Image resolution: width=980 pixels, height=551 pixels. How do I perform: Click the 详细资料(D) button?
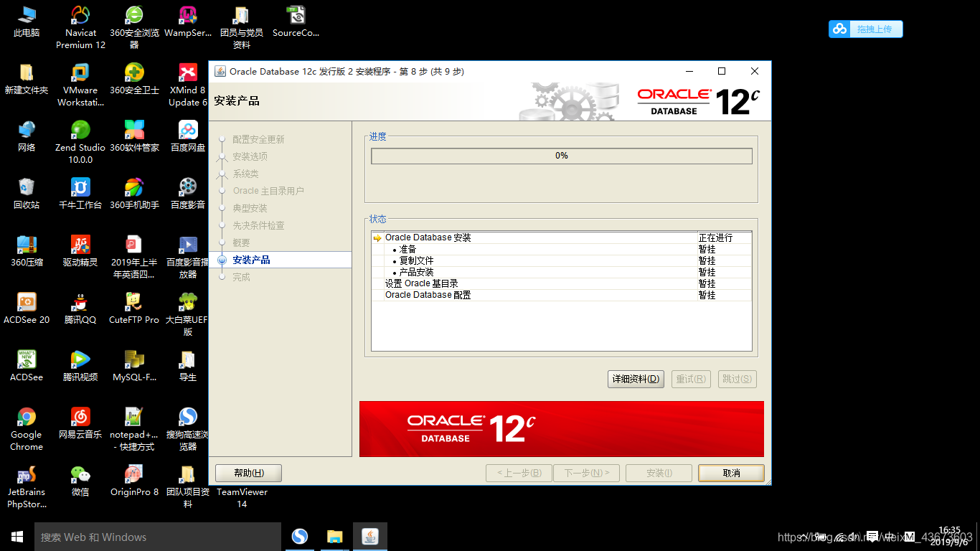click(636, 379)
